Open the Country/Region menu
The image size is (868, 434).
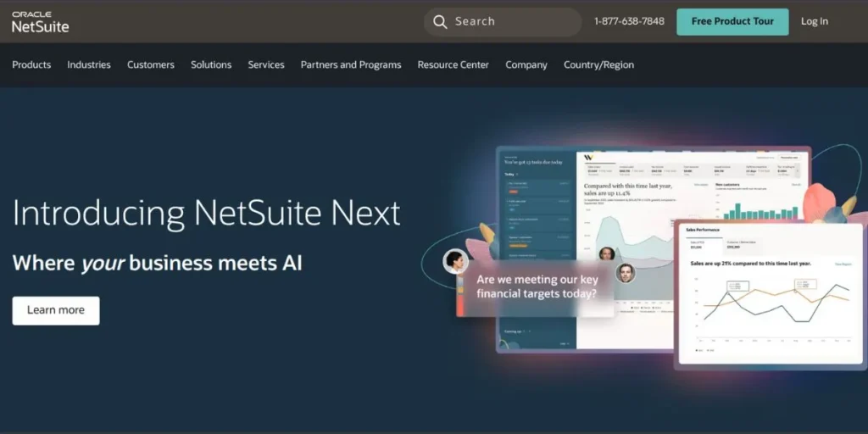[x=599, y=64]
